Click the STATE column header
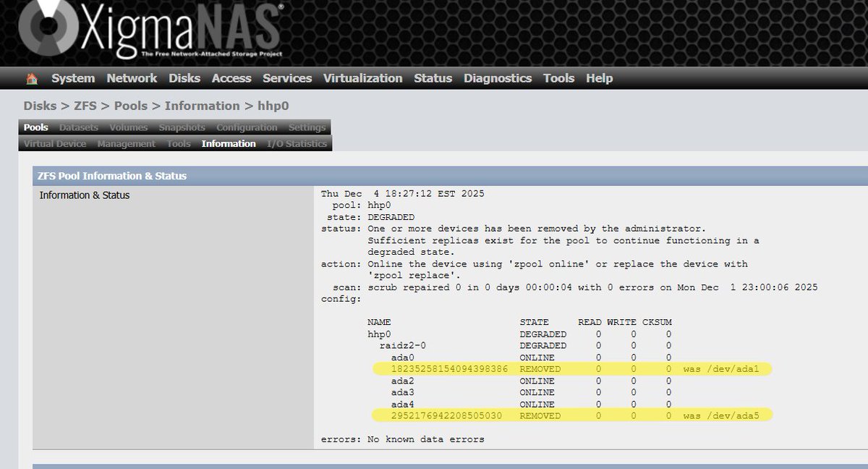Image resolution: width=868 pixels, height=469 pixels. (x=534, y=322)
